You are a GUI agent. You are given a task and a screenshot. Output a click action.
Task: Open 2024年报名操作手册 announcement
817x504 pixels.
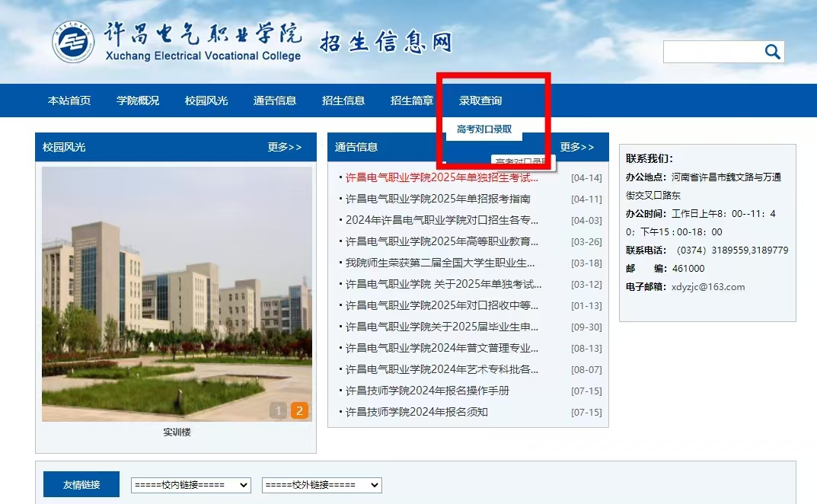pos(427,391)
